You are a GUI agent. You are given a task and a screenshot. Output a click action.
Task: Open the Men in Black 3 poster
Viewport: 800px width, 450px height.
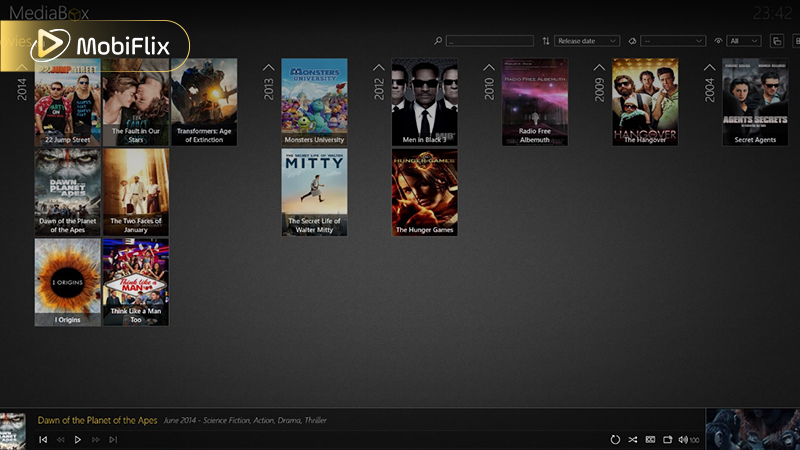424,102
